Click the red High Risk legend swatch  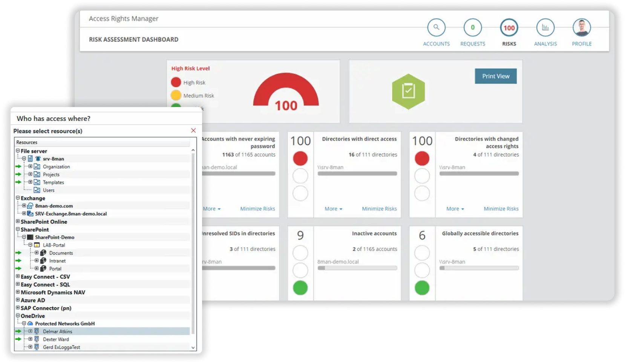(176, 82)
